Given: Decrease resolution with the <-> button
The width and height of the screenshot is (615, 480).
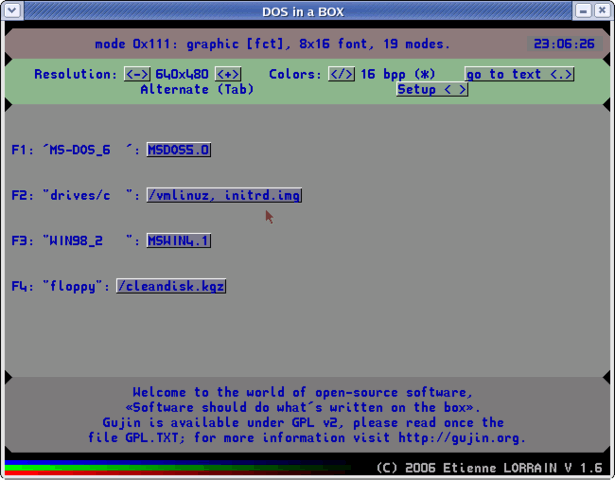Looking at the screenshot, I should tap(137, 74).
